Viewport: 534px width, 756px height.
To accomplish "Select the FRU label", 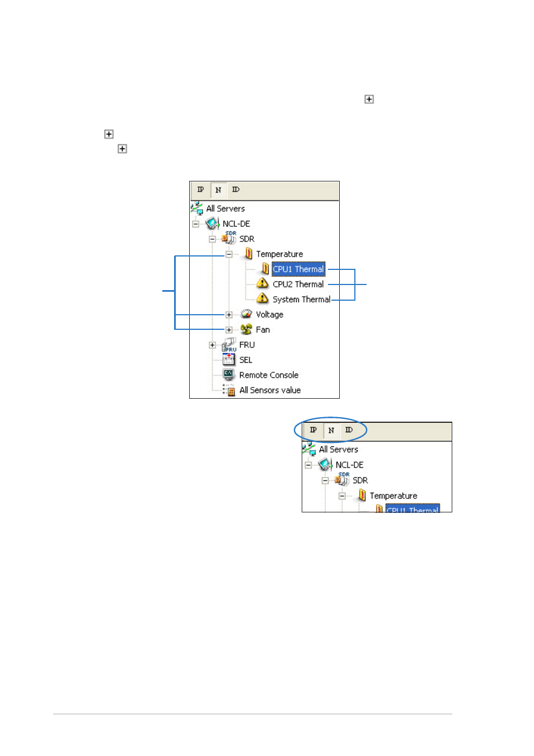I will pyautogui.click(x=247, y=344).
